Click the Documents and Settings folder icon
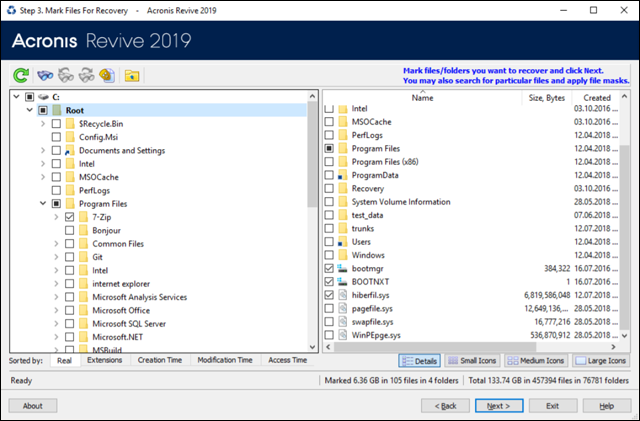This screenshot has width=640, height=421. tap(70, 150)
